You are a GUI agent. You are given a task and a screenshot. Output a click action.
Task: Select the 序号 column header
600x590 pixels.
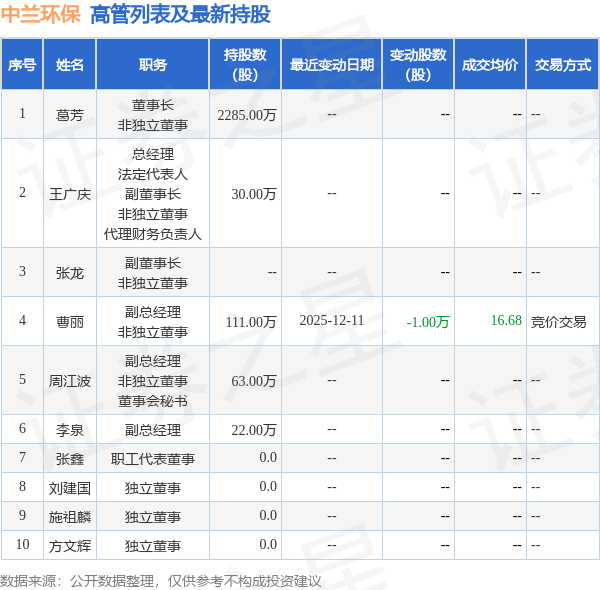click(x=22, y=65)
